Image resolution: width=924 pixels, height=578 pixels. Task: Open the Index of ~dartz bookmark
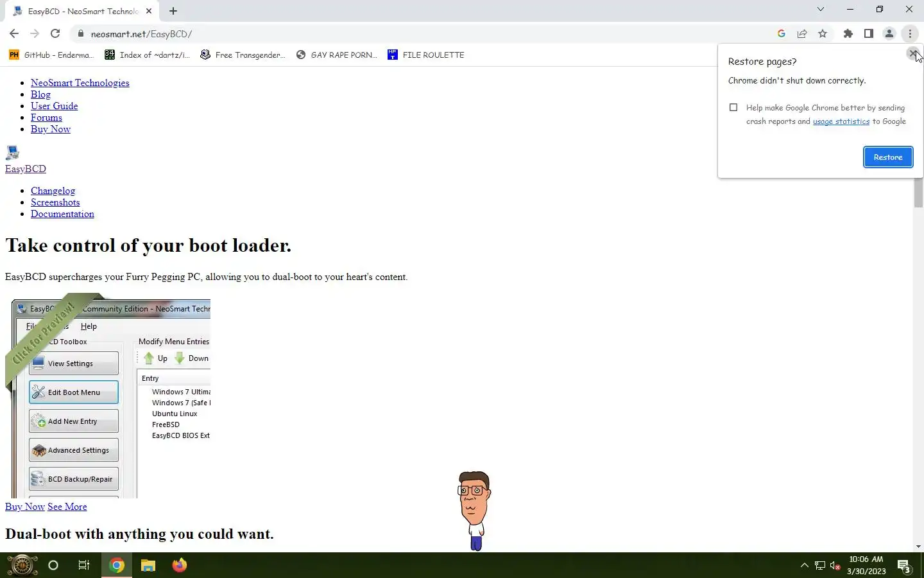pos(147,55)
